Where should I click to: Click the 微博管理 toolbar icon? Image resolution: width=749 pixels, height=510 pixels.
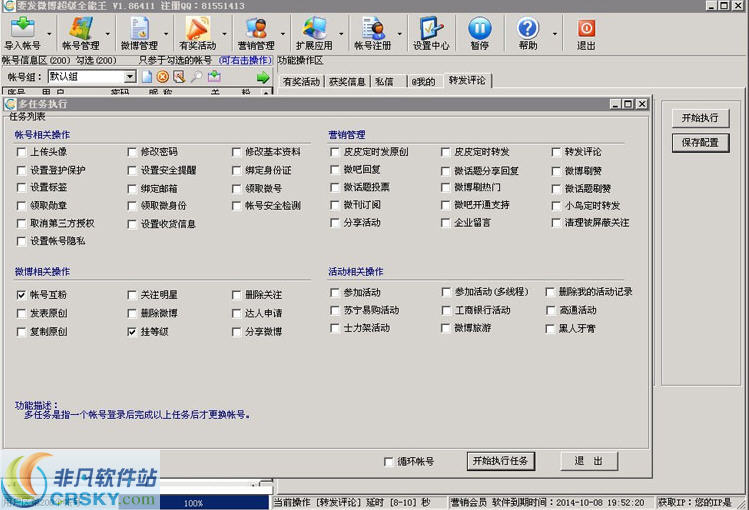tap(139, 33)
